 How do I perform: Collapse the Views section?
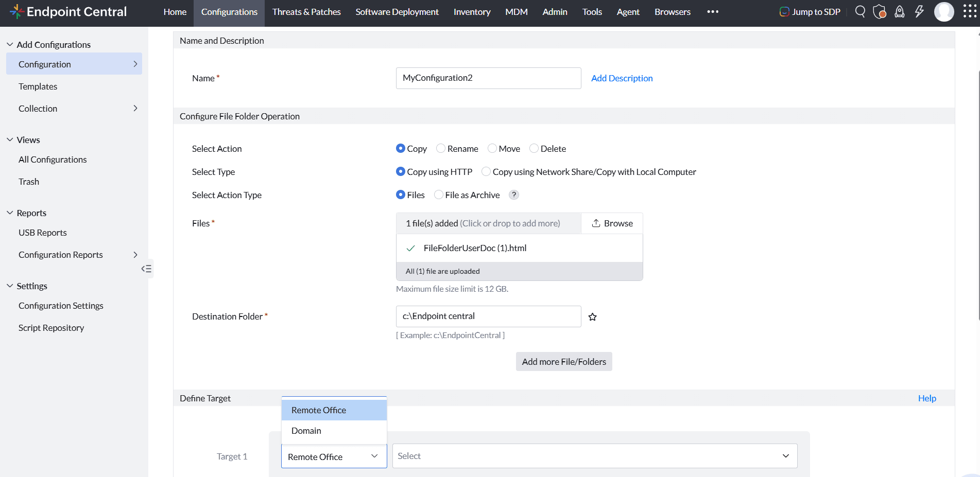click(x=10, y=139)
